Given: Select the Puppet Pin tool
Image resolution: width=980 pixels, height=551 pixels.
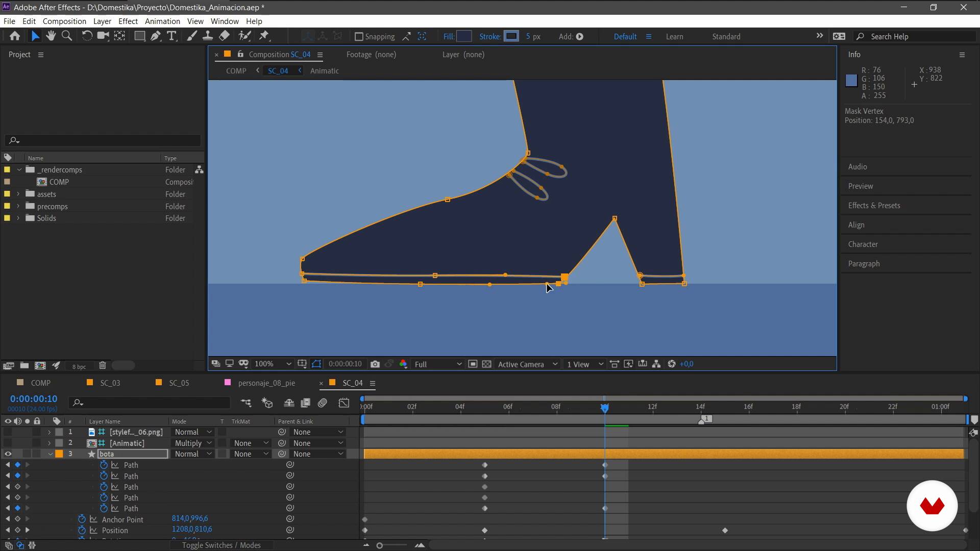Looking at the screenshot, I should click(264, 36).
